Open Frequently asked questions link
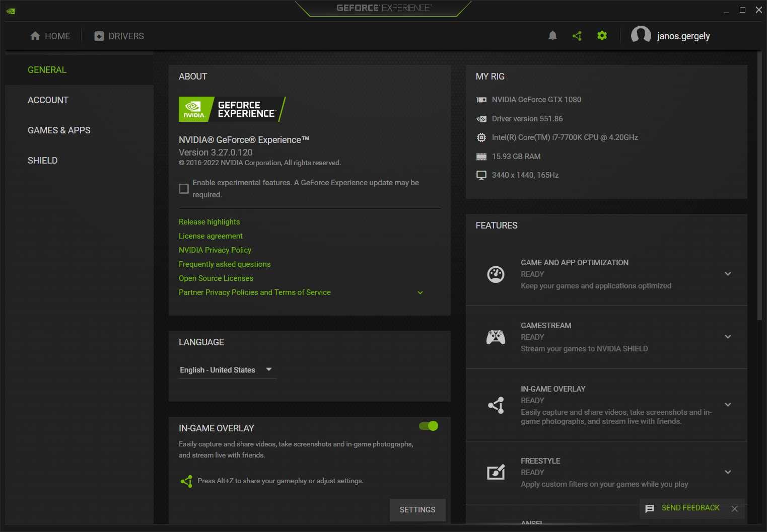 [x=225, y=264]
